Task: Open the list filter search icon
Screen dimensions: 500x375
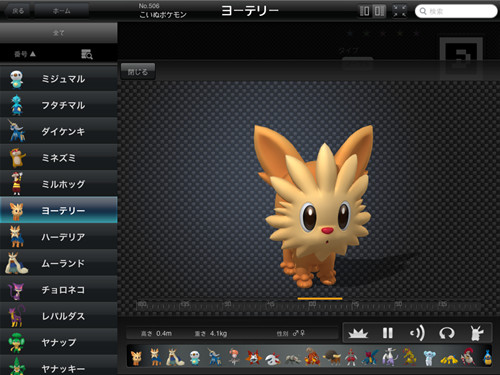Action: (x=87, y=54)
